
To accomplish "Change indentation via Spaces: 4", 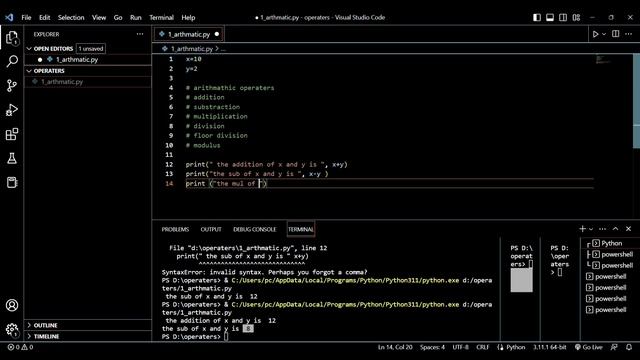I will pyautogui.click(x=432, y=347).
